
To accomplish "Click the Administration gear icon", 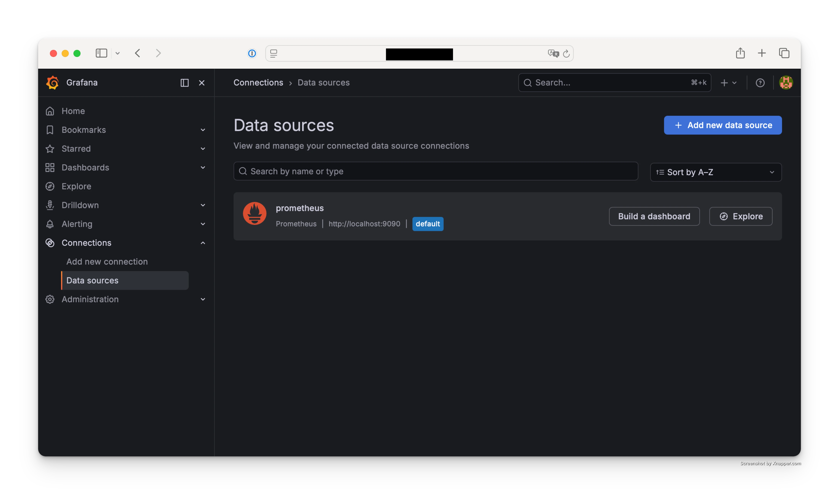I will click(x=50, y=299).
